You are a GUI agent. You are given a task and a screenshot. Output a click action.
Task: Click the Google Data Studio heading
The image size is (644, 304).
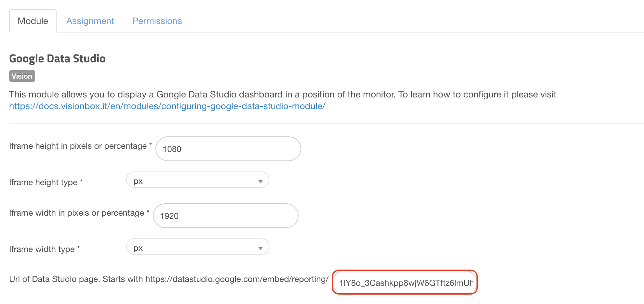pyautogui.click(x=57, y=58)
